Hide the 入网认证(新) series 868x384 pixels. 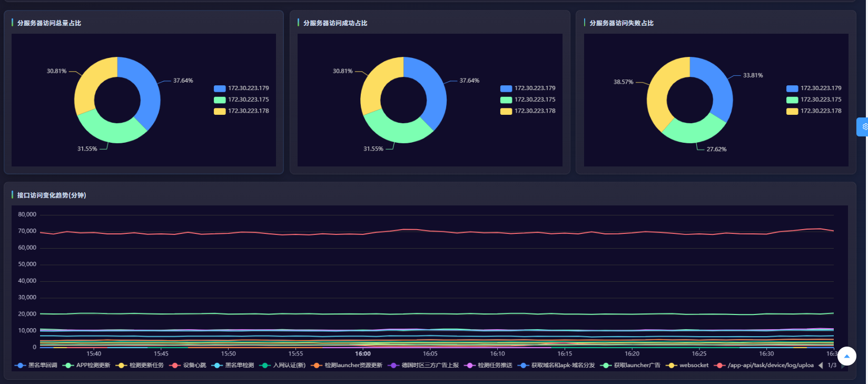(282, 365)
